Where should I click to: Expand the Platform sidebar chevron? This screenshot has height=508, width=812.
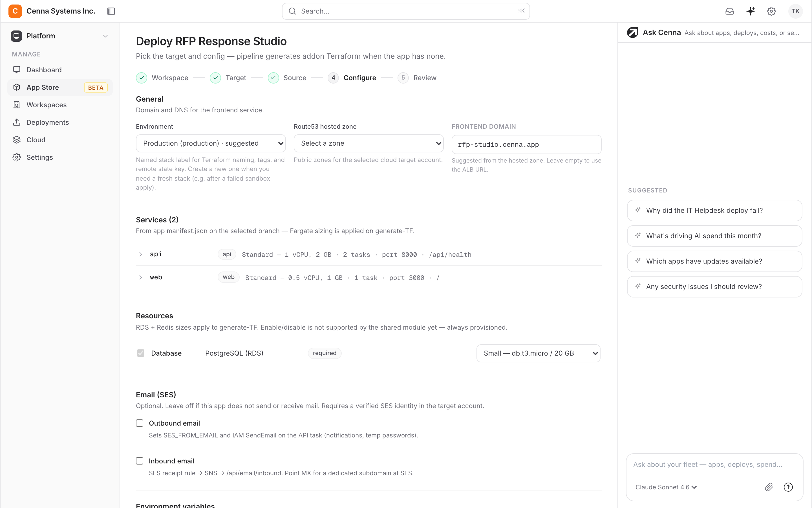(105, 36)
